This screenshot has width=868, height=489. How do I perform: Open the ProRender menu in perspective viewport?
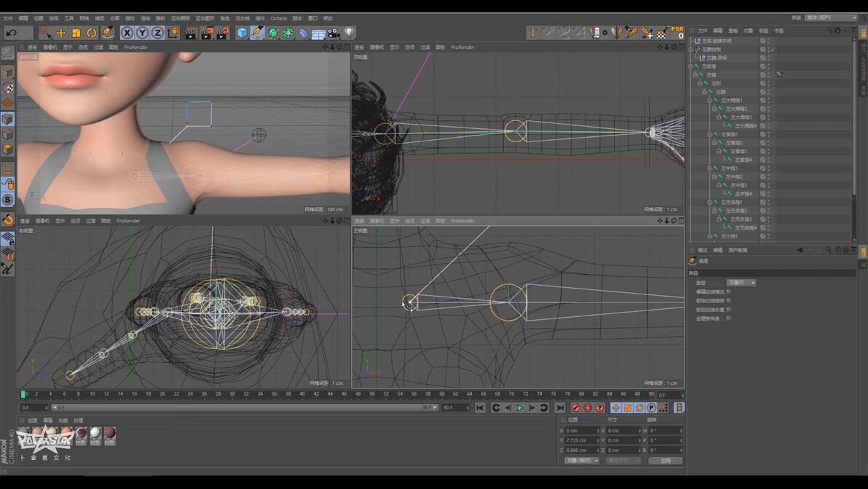135,47
